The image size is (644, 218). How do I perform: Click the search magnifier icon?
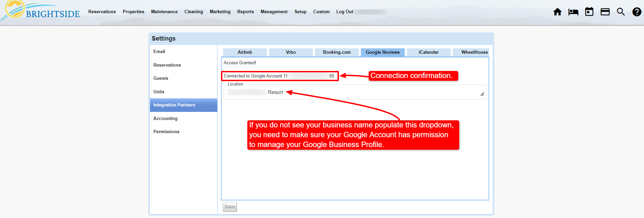(621, 12)
